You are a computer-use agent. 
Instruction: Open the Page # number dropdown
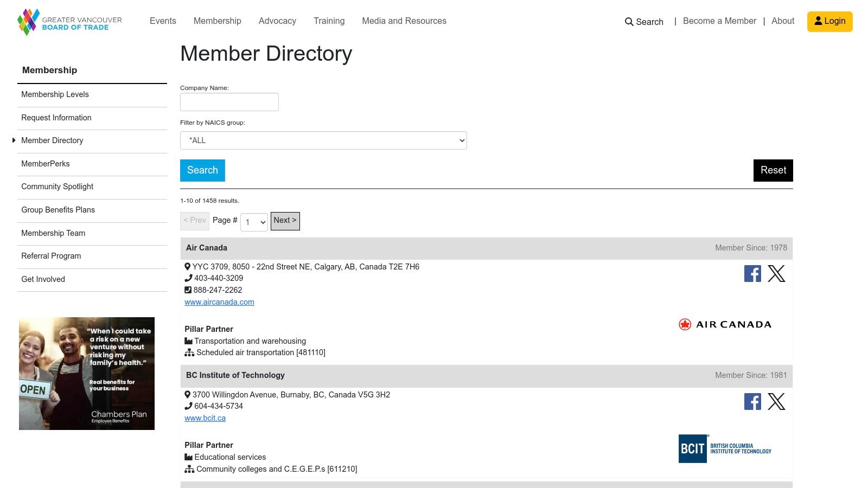point(253,222)
